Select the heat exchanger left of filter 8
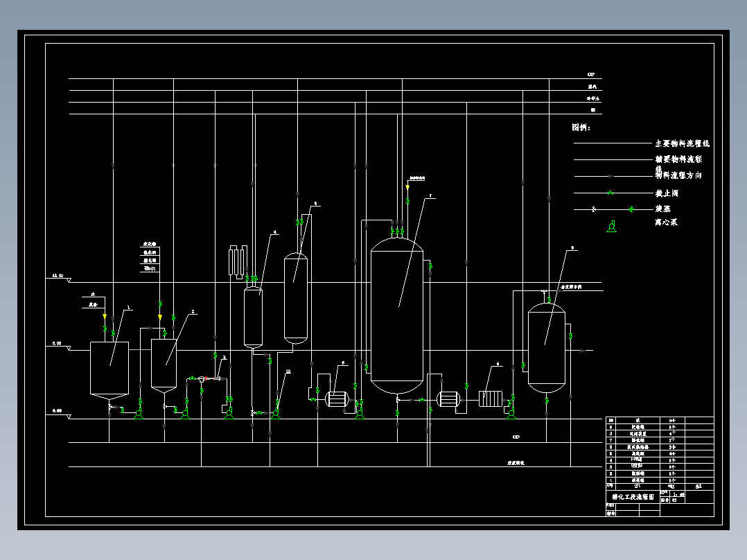This screenshot has height=560, width=747. [x=448, y=399]
